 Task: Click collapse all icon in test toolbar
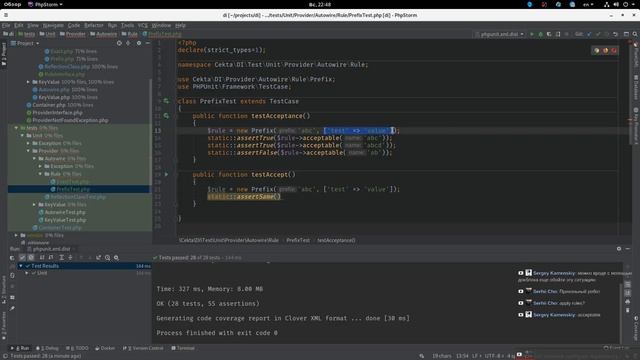(70, 258)
